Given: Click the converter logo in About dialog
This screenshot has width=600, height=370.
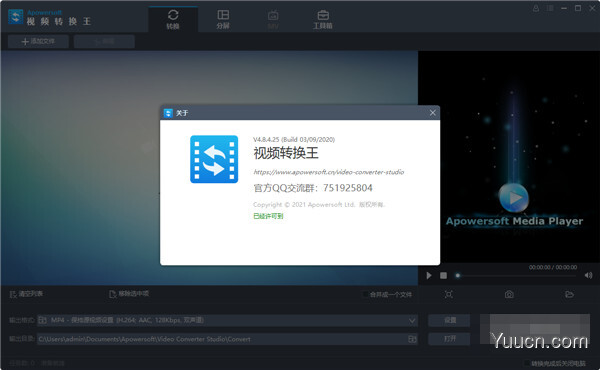Looking at the screenshot, I should pos(214,159).
